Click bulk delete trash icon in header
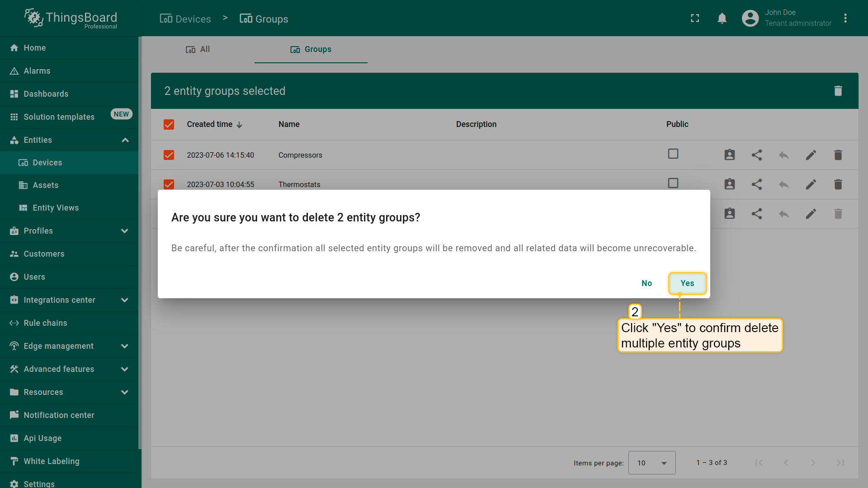868x488 pixels. [x=838, y=91]
